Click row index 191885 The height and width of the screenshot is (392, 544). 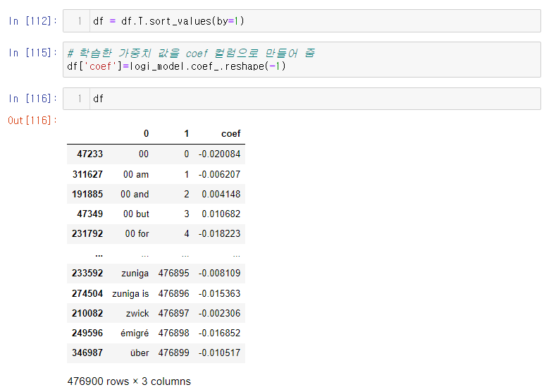(x=87, y=194)
